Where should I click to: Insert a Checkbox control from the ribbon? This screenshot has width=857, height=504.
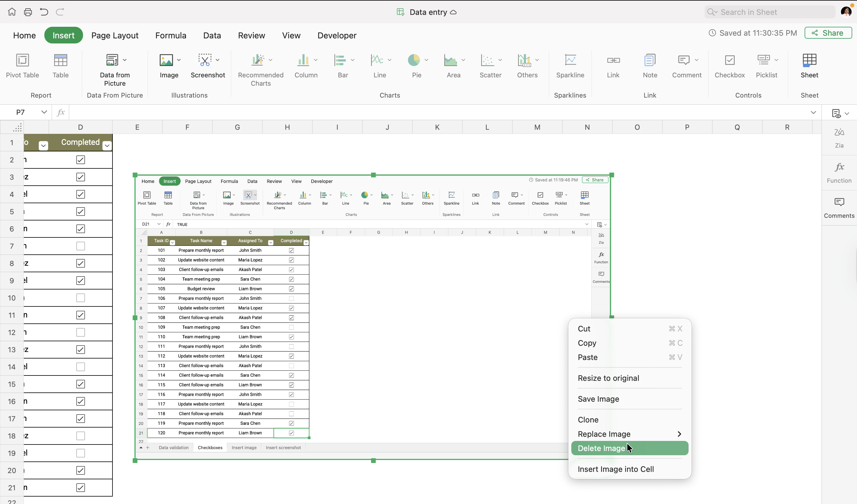coord(729,60)
